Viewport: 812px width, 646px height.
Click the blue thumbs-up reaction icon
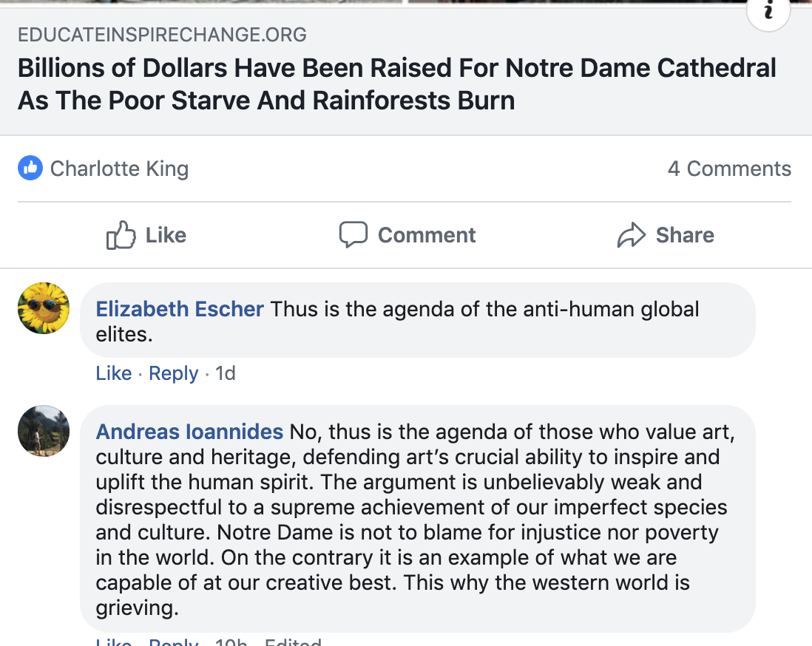(x=30, y=169)
